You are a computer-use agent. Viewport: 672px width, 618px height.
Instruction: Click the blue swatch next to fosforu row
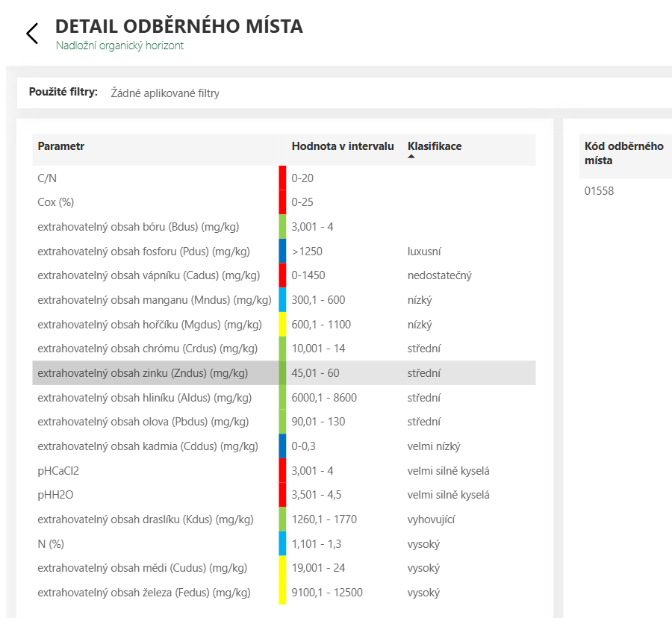click(282, 251)
